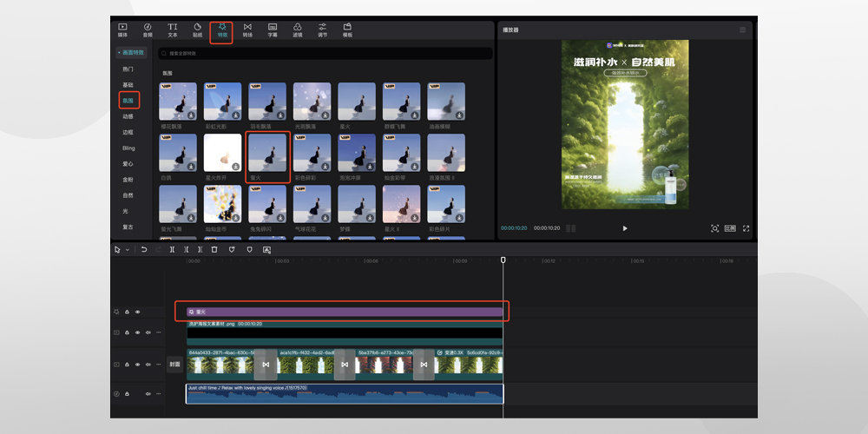Click the 封面 cover button
Image resolution: width=868 pixels, height=434 pixels.
pos(175,365)
